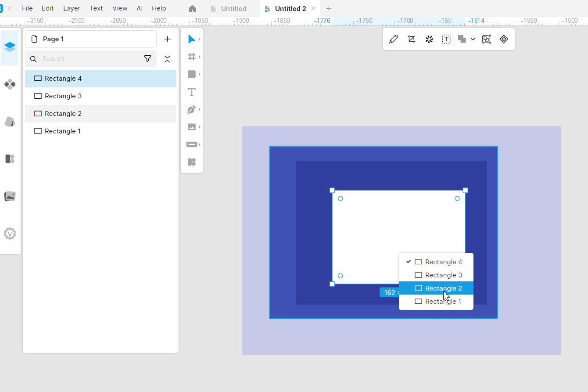Expand Pen tool options arrow
Screen dimensions: 588x392
coord(200,109)
